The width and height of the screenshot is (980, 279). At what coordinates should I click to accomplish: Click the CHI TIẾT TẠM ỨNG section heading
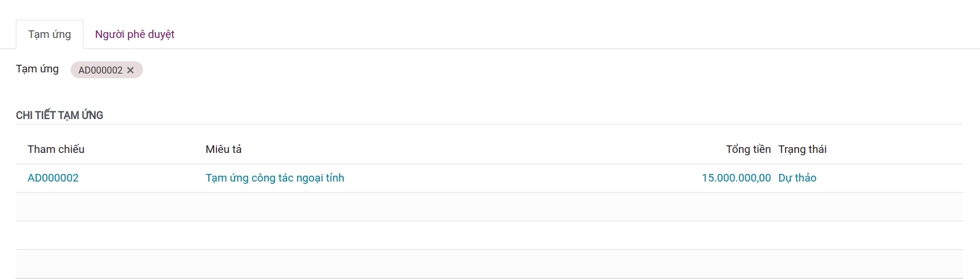tap(60, 116)
